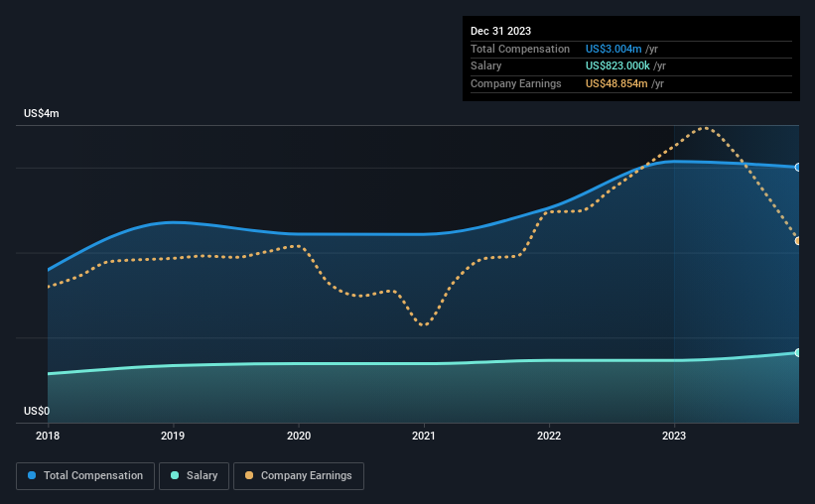The height and width of the screenshot is (504, 815).
Task: Select the Total Compensation end-point marker on chart
Action: click(797, 168)
